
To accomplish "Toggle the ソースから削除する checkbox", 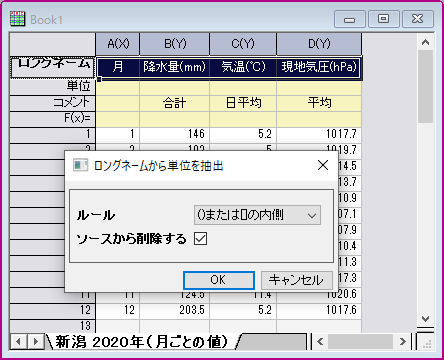I will 200,239.
